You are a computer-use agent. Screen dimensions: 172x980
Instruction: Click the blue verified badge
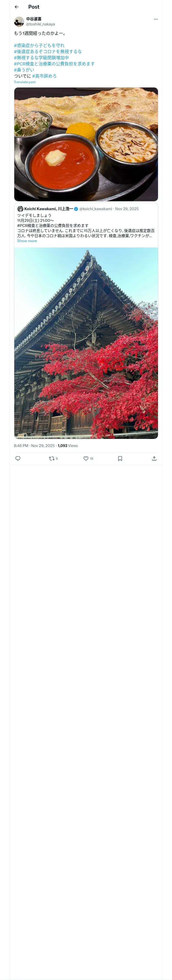76,209
